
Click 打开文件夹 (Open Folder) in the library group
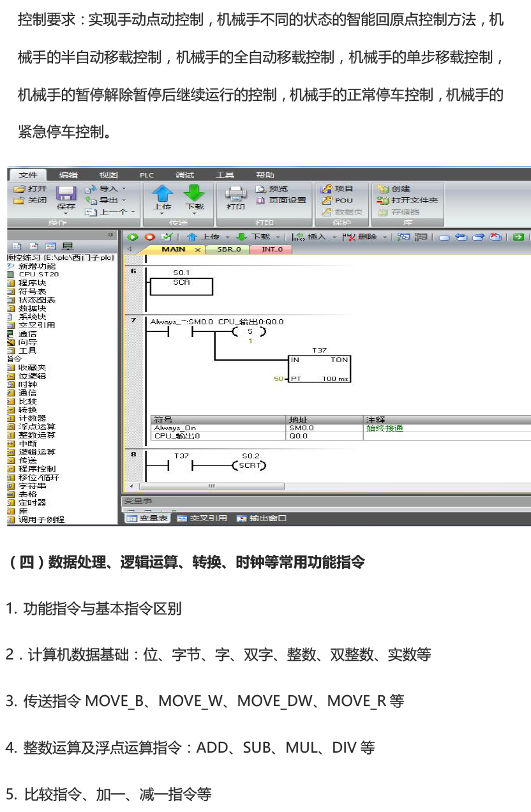click(x=408, y=200)
